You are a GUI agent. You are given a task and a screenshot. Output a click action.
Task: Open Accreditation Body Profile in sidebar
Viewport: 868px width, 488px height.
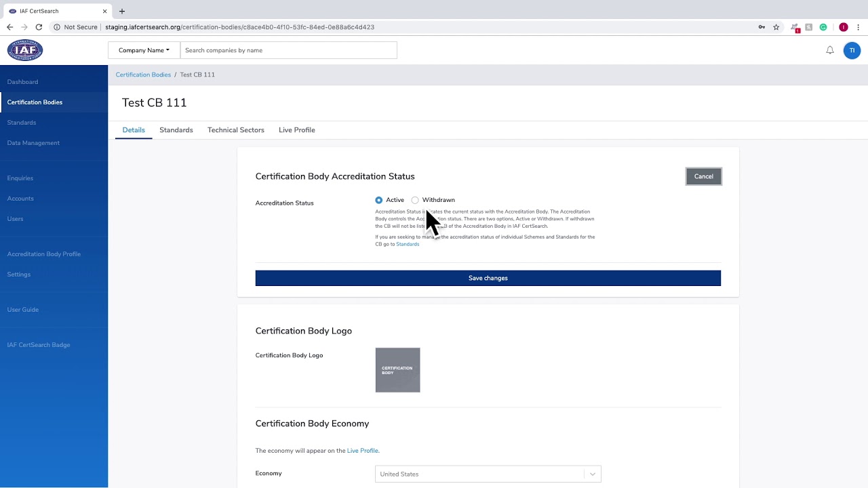click(44, 254)
